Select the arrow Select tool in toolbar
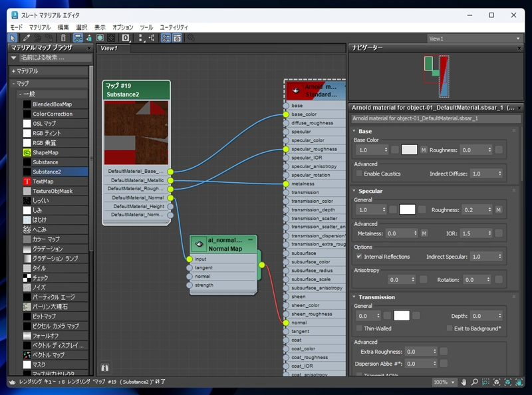This screenshot has width=532, height=395. pyautogui.click(x=14, y=38)
